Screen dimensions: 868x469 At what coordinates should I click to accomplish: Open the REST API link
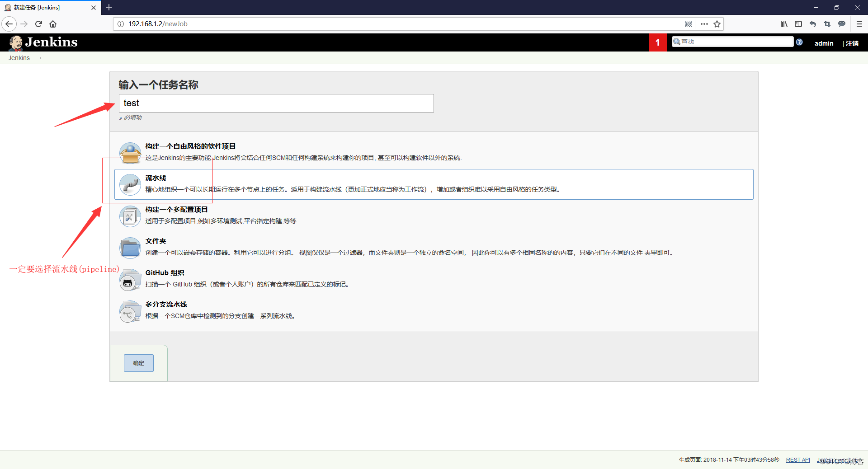(x=797, y=460)
